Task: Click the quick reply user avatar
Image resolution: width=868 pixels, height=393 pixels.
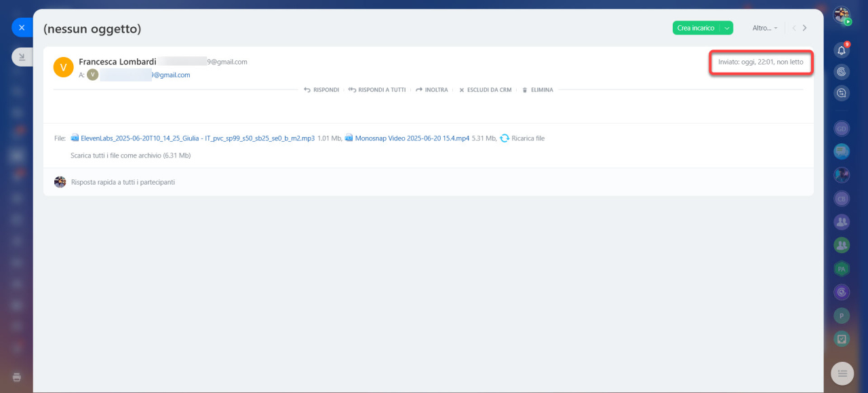Action: click(60, 182)
